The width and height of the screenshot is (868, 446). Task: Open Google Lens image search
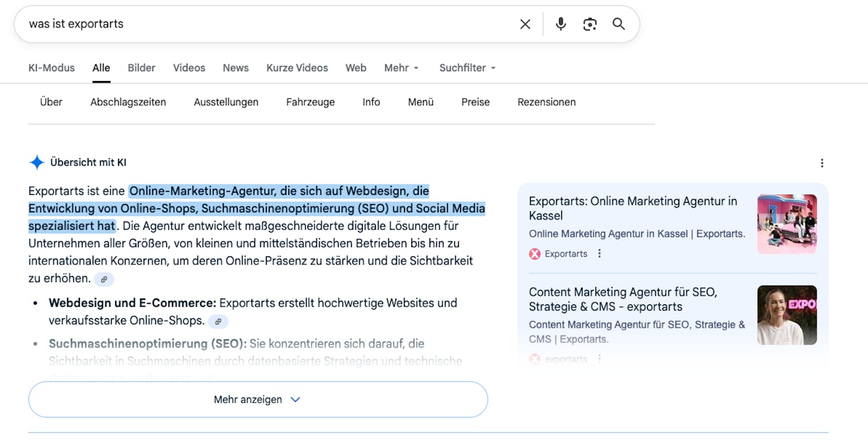click(590, 24)
